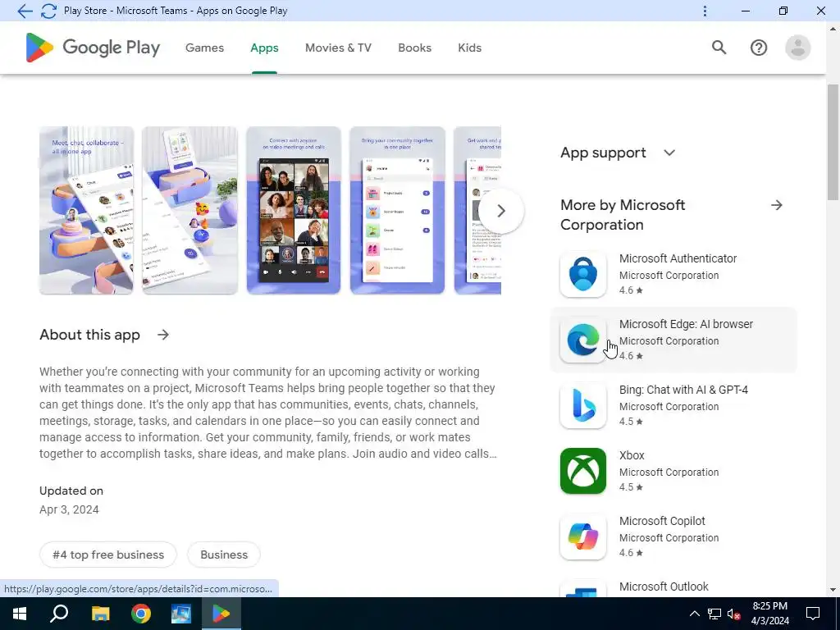
Task: Open the Play Store taskbar icon
Action: pos(221,614)
